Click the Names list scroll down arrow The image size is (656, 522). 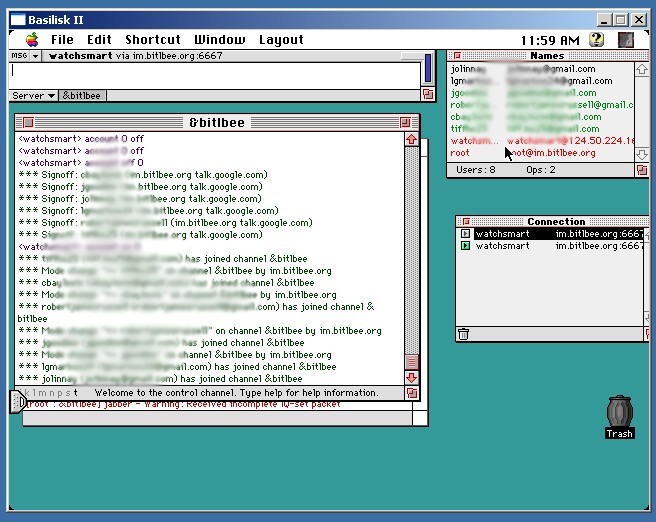[642, 154]
